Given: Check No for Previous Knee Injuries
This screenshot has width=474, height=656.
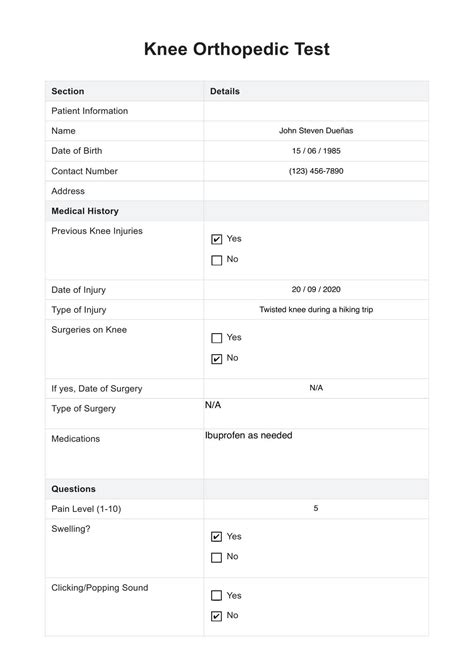Looking at the screenshot, I should click(x=216, y=260).
